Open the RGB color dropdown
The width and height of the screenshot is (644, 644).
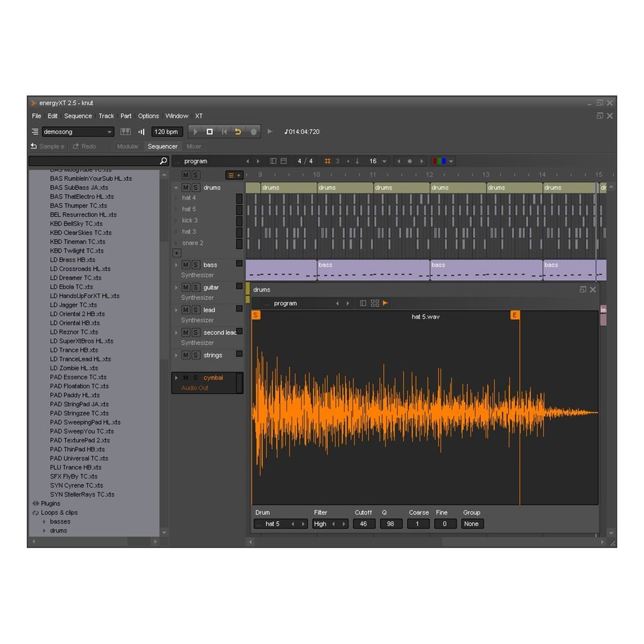443,161
